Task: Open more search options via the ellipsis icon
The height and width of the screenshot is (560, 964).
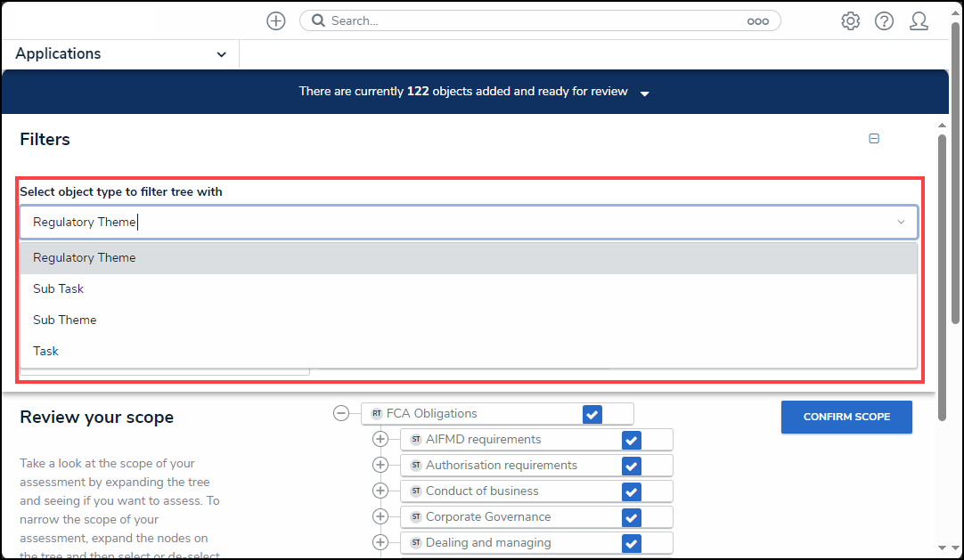Action: pyautogui.click(x=758, y=20)
